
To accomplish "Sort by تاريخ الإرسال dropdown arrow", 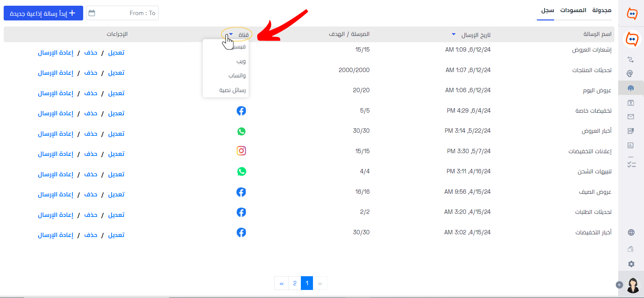I will pyautogui.click(x=454, y=34).
